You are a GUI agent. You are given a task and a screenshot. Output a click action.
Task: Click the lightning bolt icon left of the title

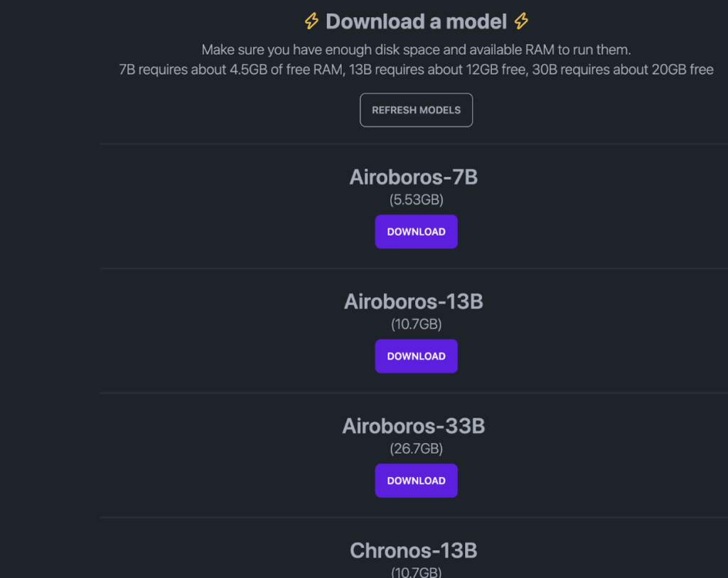311,21
